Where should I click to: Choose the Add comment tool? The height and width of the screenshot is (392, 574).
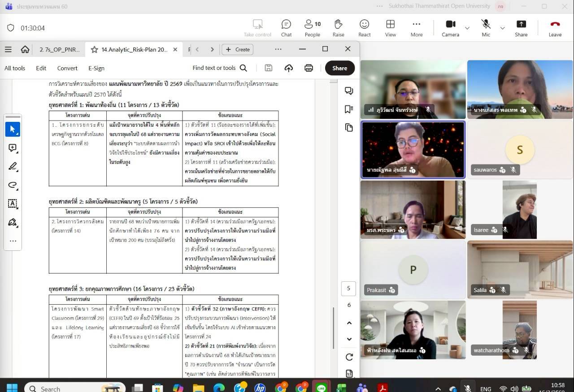(x=13, y=148)
